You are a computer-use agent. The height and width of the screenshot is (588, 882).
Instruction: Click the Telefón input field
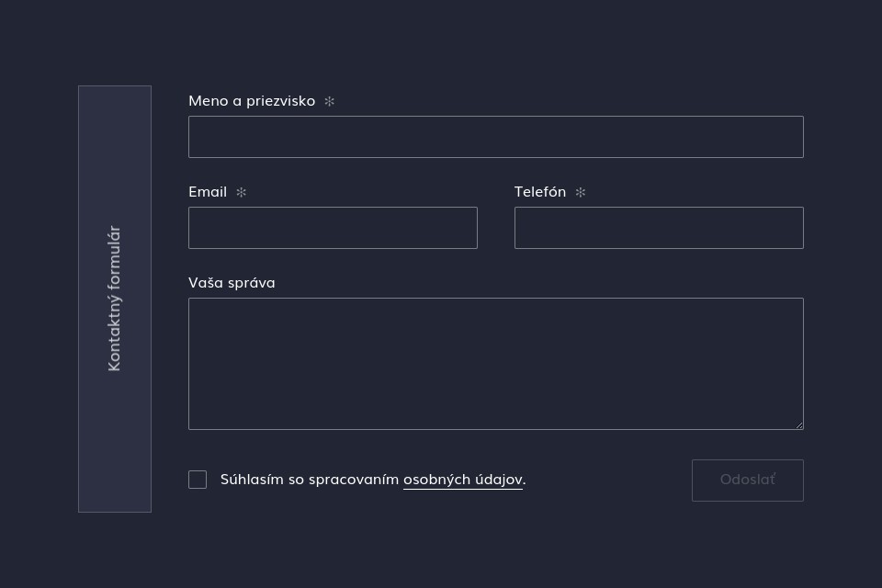click(x=659, y=228)
